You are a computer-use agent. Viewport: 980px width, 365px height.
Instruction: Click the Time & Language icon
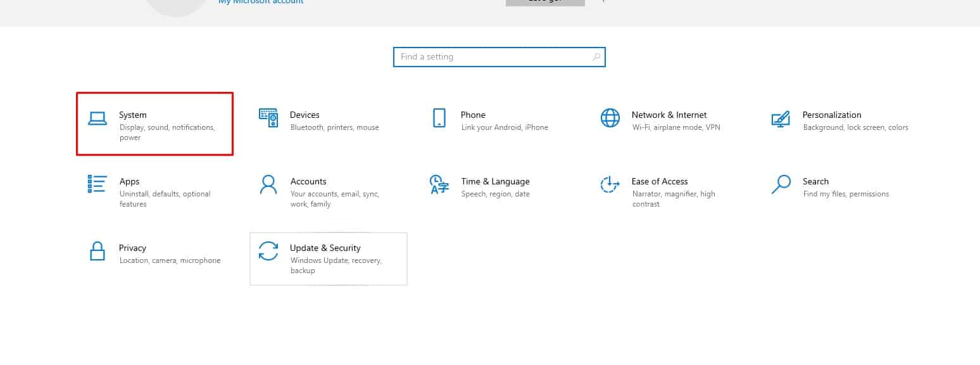click(x=439, y=184)
